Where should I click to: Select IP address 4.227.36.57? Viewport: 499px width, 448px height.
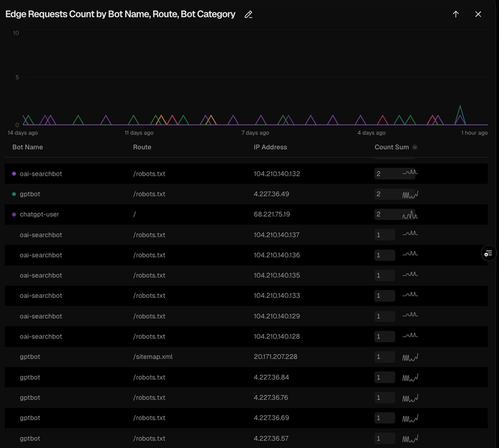click(x=271, y=438)
